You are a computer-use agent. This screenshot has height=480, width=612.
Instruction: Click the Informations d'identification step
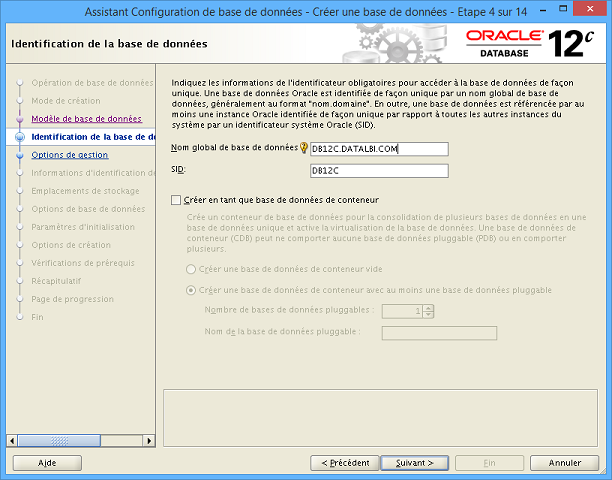tap(93, 173)
